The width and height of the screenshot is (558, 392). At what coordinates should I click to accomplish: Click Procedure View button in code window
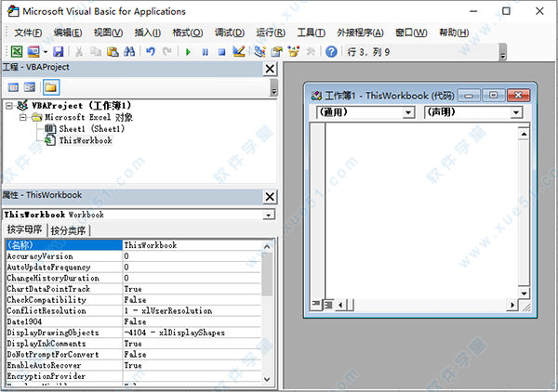point(316,304)
